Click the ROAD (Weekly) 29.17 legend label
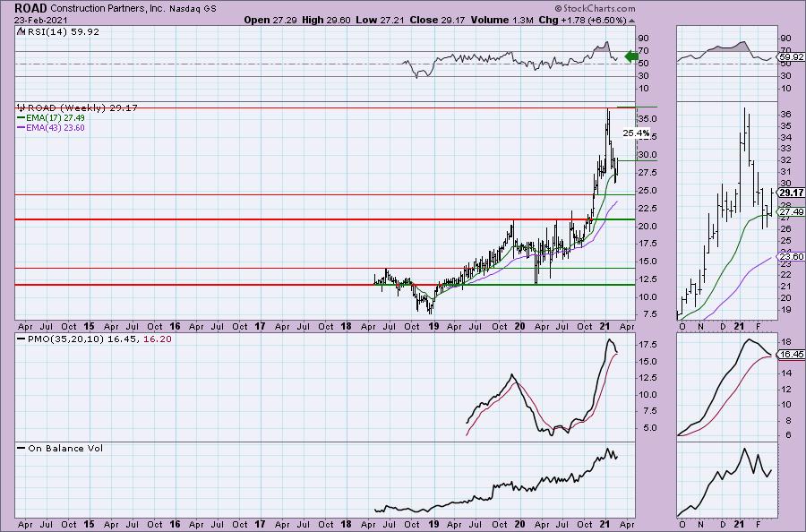This screenshot has width=806, height=532. (77, 107)
